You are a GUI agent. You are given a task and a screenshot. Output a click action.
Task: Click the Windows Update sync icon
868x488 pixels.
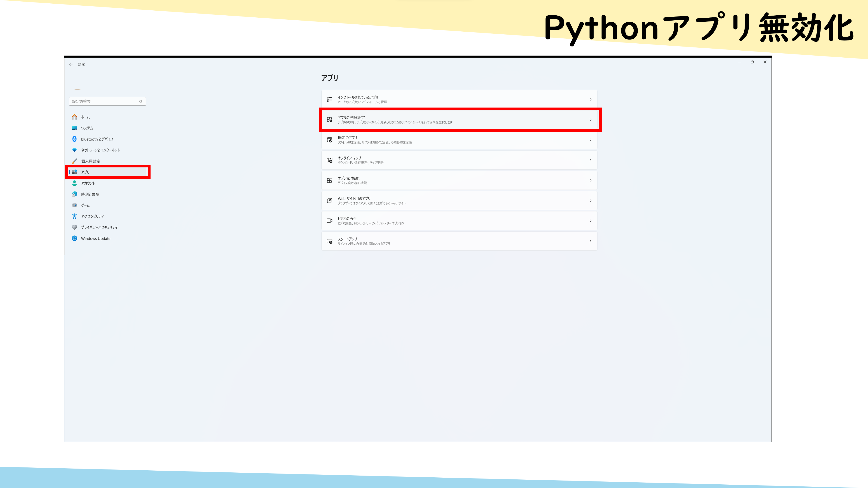pos(74,238)
